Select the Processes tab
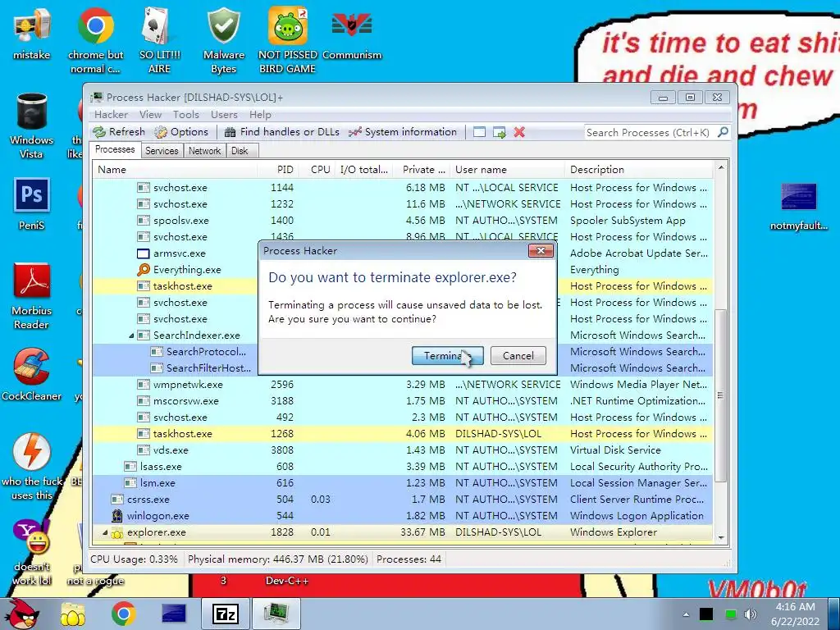 115,149
